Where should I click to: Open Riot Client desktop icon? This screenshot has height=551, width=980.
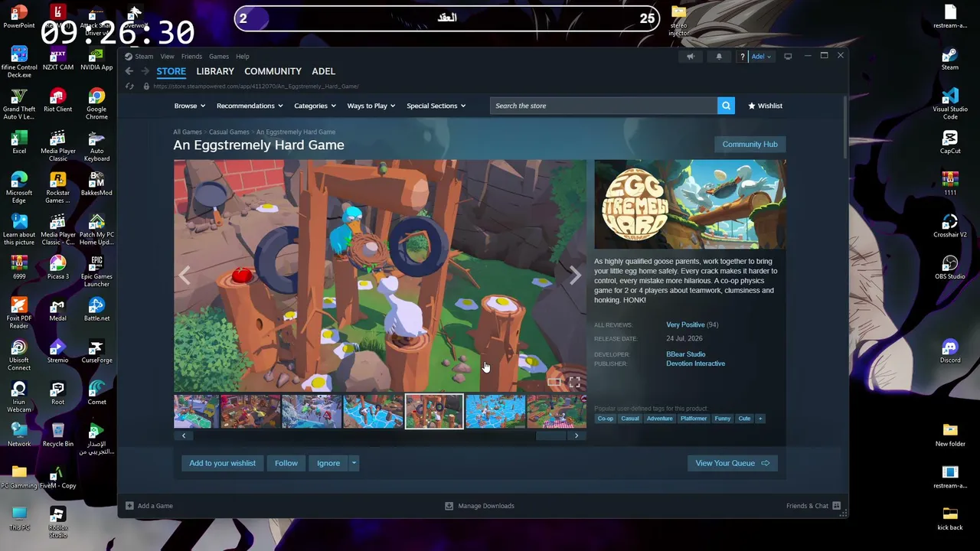(x=57, y=100)
